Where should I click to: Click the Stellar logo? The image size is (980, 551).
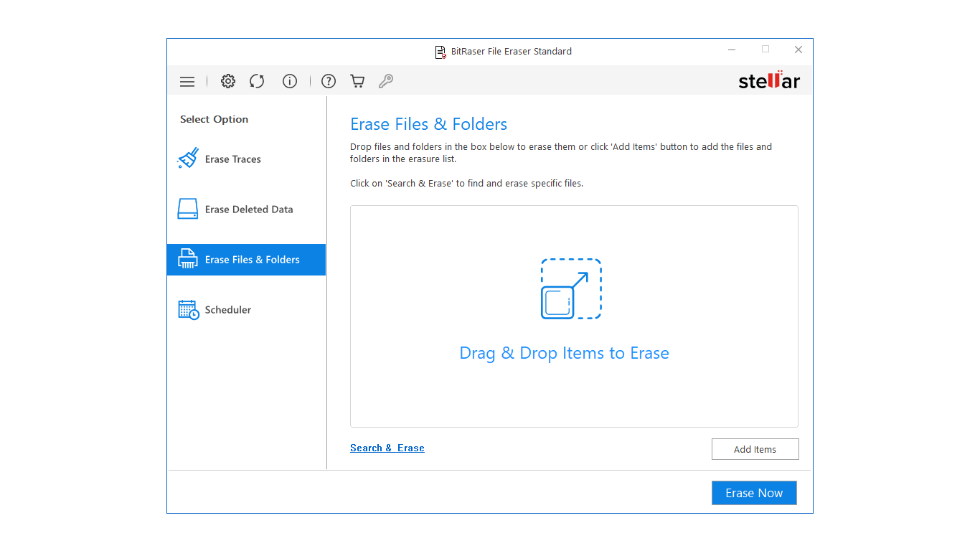(x=769, y=80)
